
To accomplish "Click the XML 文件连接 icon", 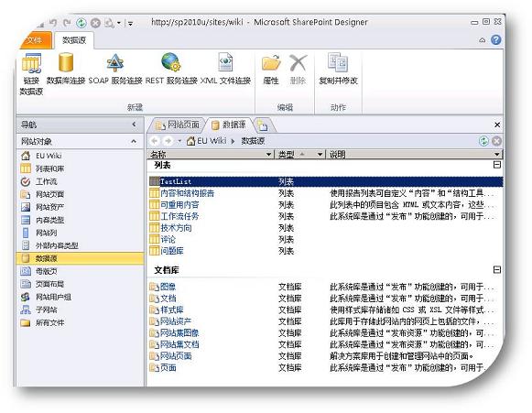I will (x=225, y=62).
